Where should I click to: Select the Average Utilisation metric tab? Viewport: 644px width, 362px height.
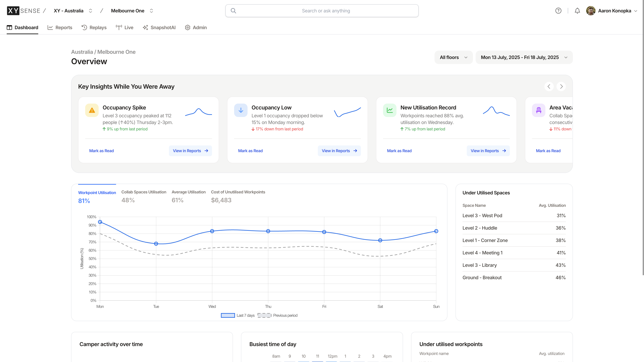coord(189,196)
